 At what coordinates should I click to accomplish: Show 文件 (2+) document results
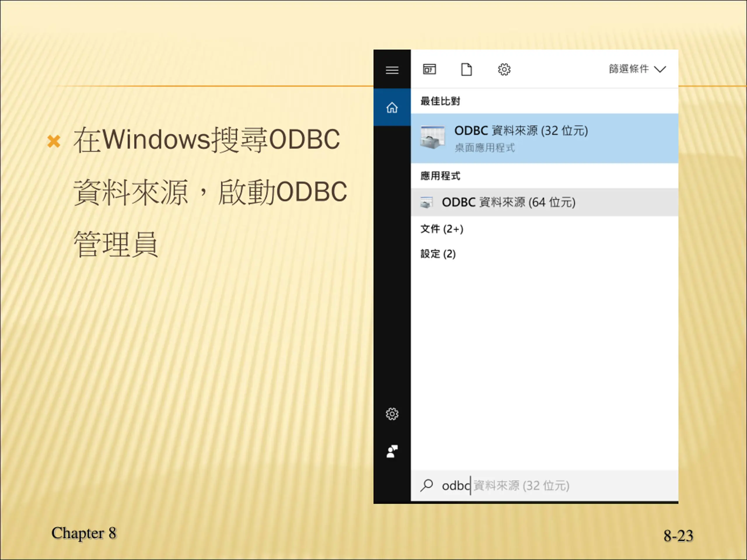coord(442,229)
